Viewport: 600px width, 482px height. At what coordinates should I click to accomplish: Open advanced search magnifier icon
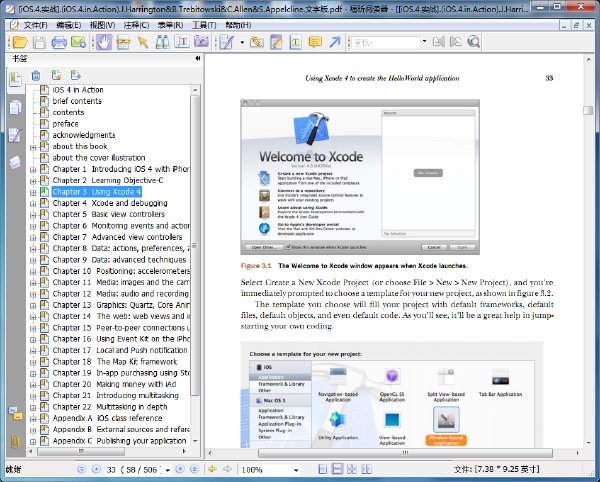pyautogui.click(x=473, y=42)
